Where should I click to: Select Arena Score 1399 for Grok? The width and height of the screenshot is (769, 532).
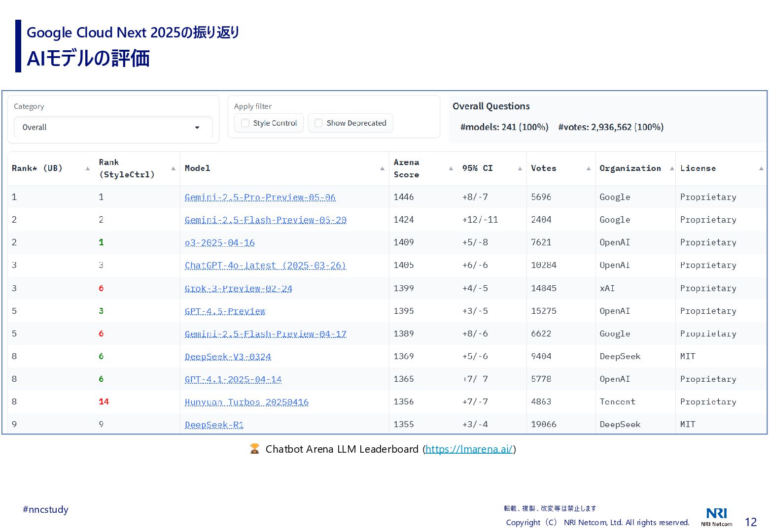click(404, 288)
